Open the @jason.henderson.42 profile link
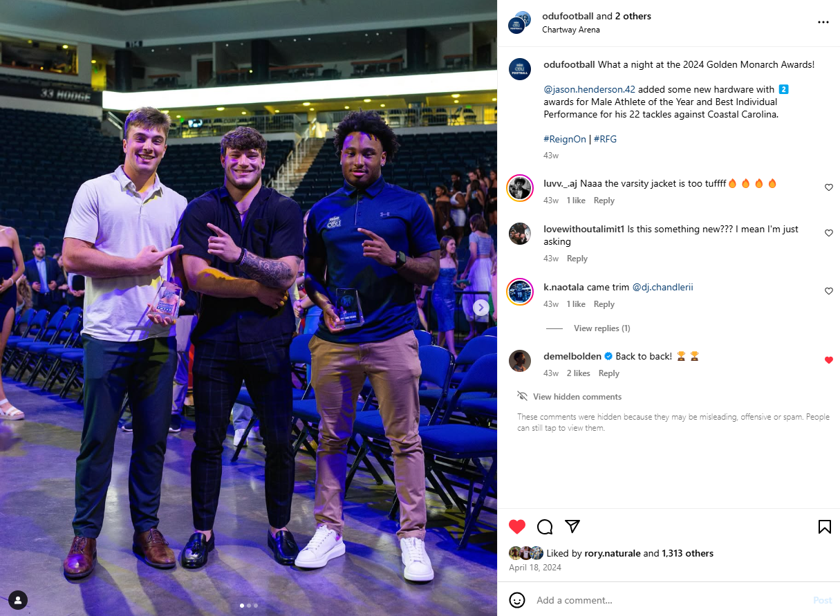The width and height of the screenshot is (840, 616). point(589,89)
